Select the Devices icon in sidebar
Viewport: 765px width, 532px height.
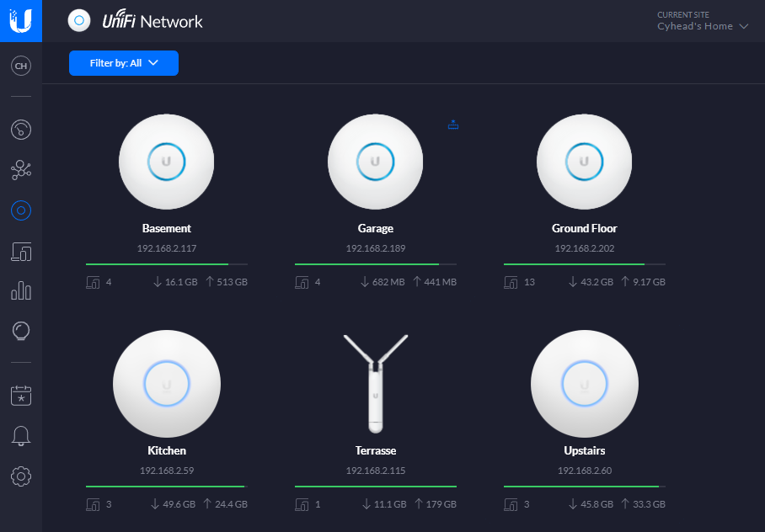coord(21,210)
